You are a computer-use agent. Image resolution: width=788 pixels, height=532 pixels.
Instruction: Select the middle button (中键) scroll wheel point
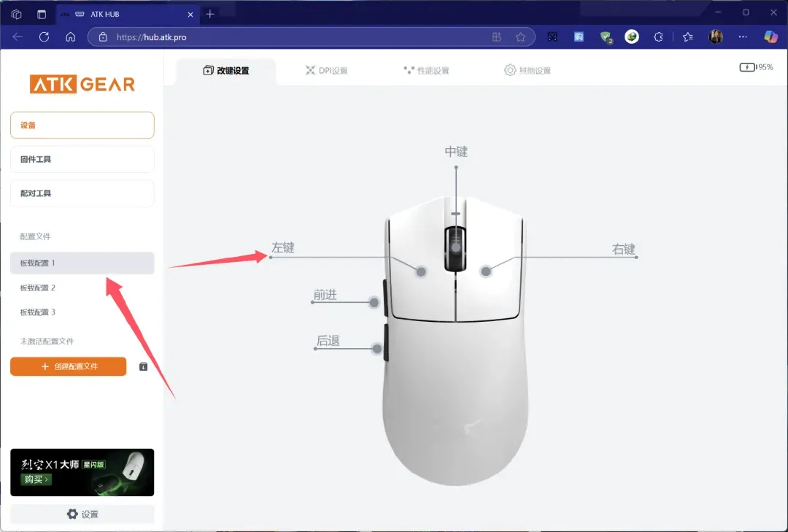point(456,247)
